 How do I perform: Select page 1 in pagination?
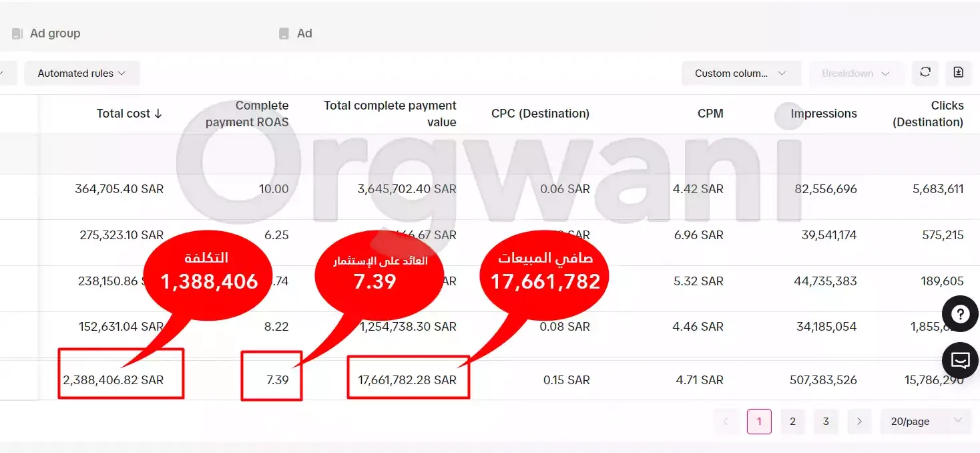click(759, 422)
